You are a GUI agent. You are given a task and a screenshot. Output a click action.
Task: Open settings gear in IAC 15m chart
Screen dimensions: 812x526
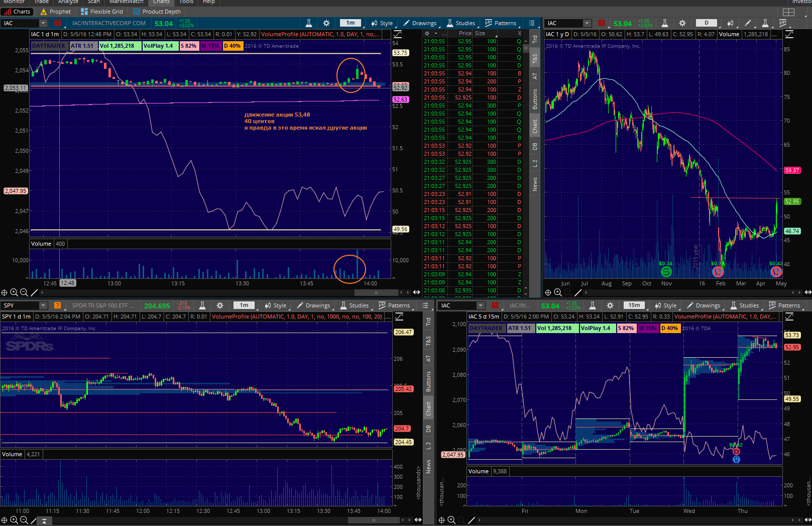pos(610,305)
